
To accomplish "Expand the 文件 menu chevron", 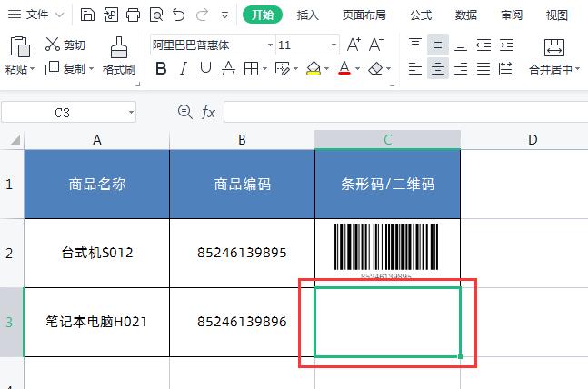I will (x=60, y=15).
